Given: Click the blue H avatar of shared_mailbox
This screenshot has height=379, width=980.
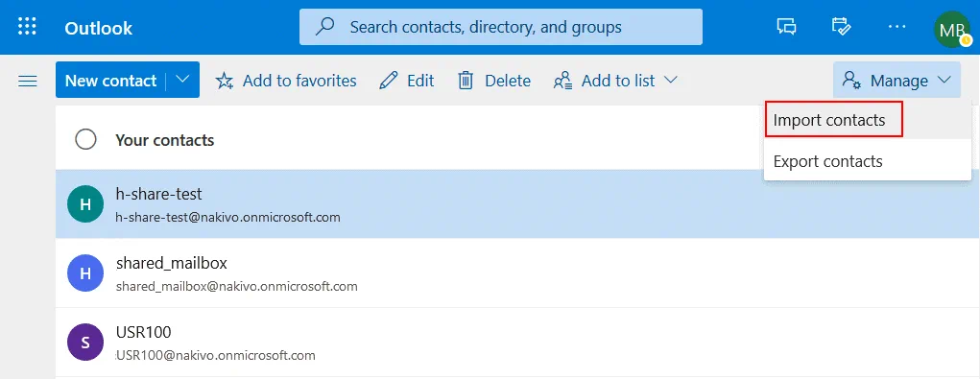Looking at the screenshot, I should coord(85,272).
